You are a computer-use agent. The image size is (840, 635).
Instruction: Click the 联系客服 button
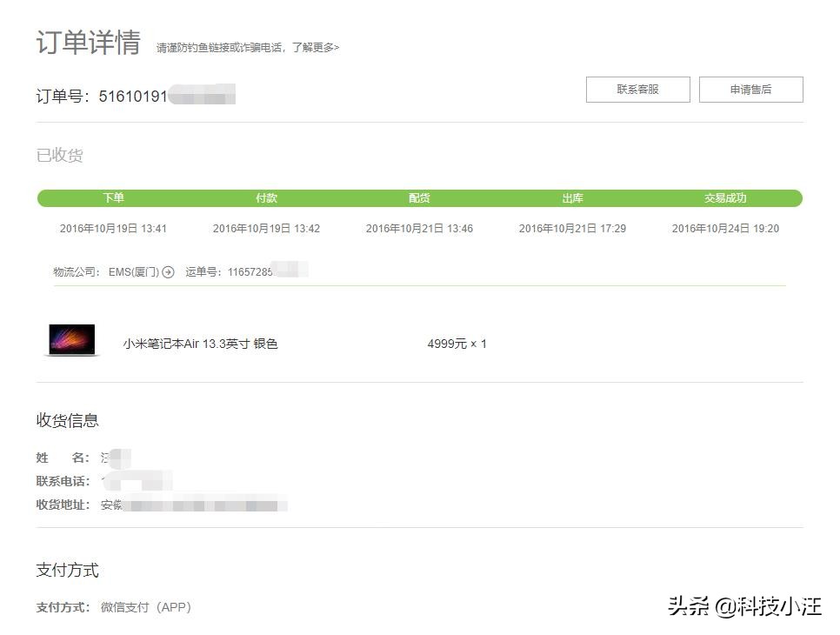[x=637, y=89]
